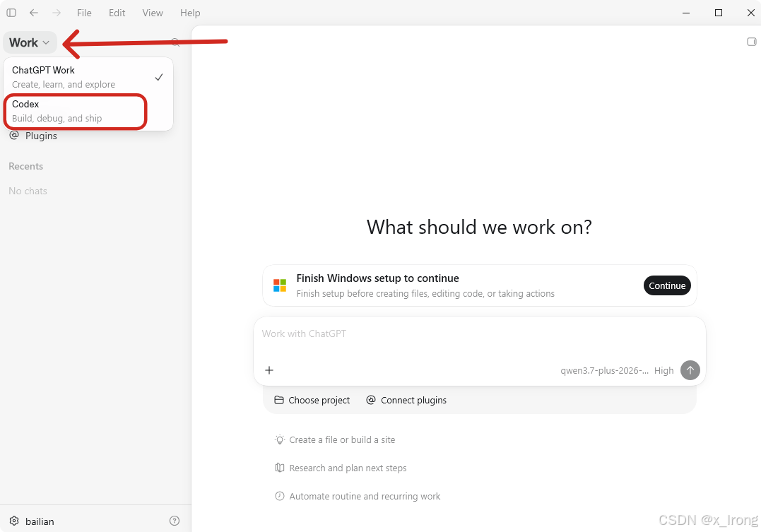
Task: Close the application window
Action: pos(750,13)
